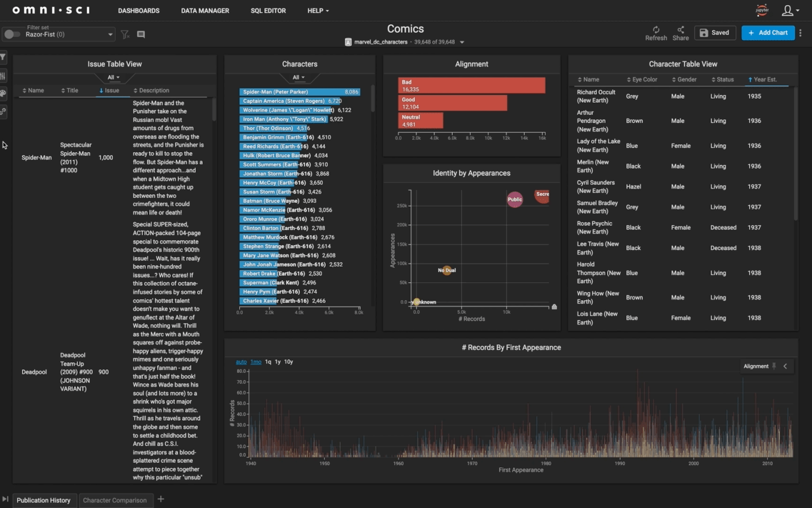Viewport: 812px width, 508px height.
Task: Select the Lois Lane (New Earth) row
Action: click(683, 318)
